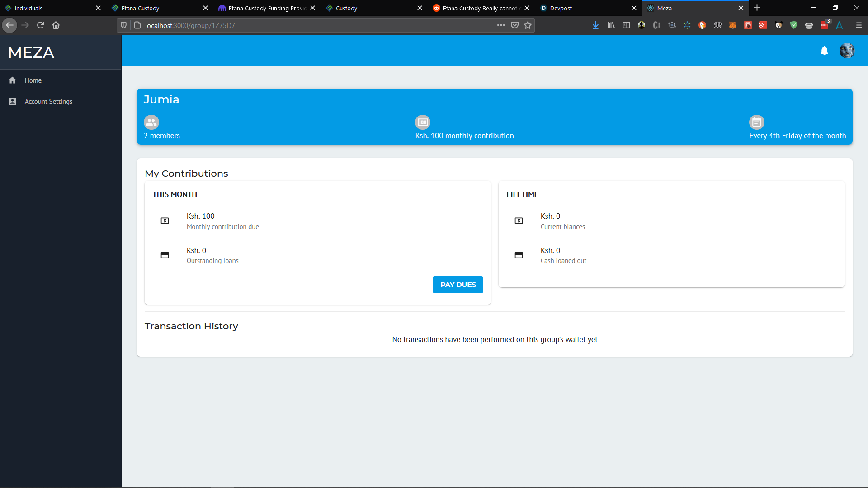Open a new browser tab

[x=757, y=8]
